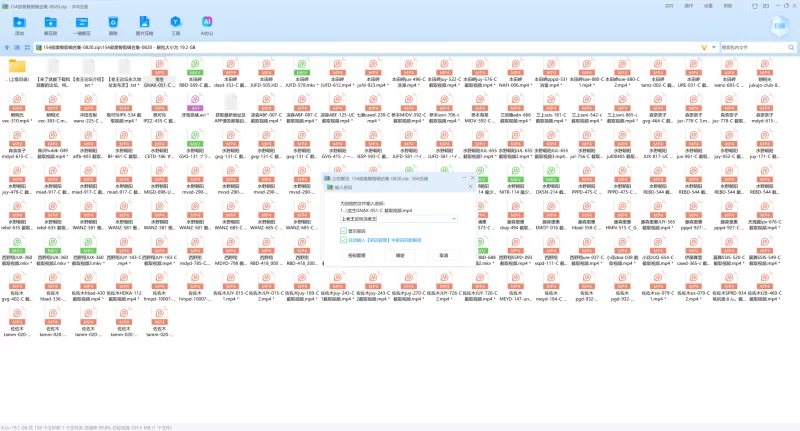Select the RBD-569-C MKV file icon
Image resolution: width=800 pixels, height=431 pixels.
tap(195, 66)
